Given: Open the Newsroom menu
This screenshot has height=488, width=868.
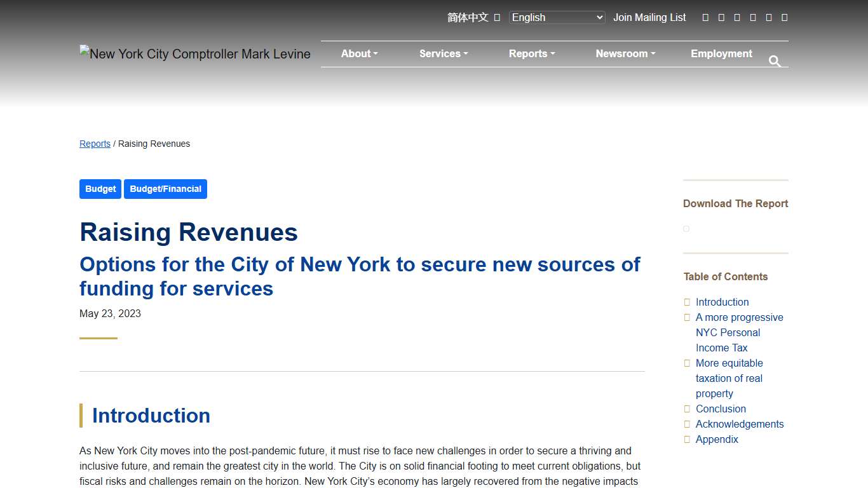Looking at the screenshot, I should 625,53.
